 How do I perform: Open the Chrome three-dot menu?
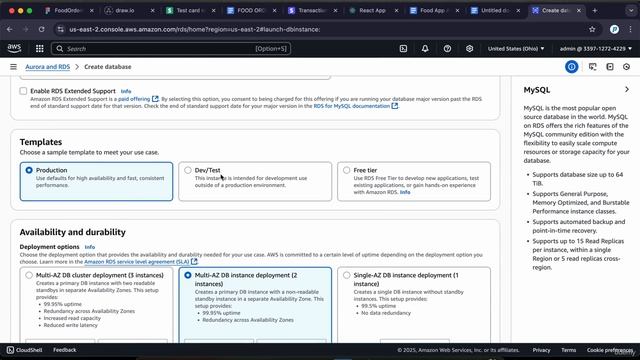[x=630, y=29]
